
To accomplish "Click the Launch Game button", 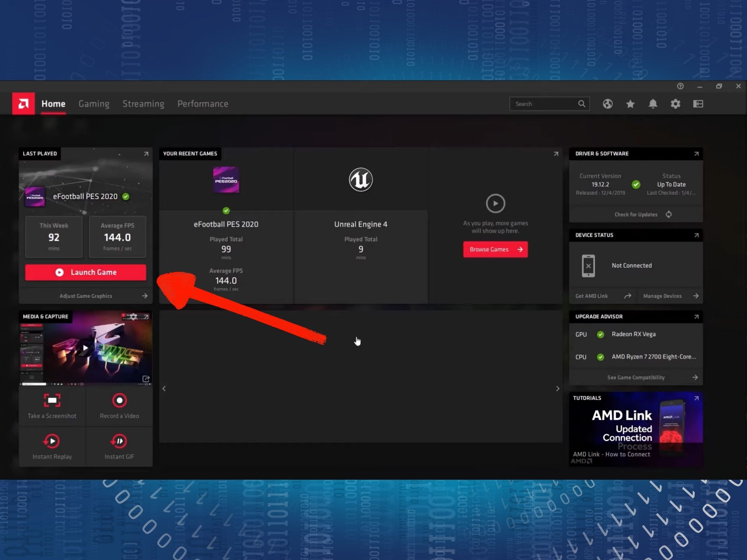I will (86, 273).
